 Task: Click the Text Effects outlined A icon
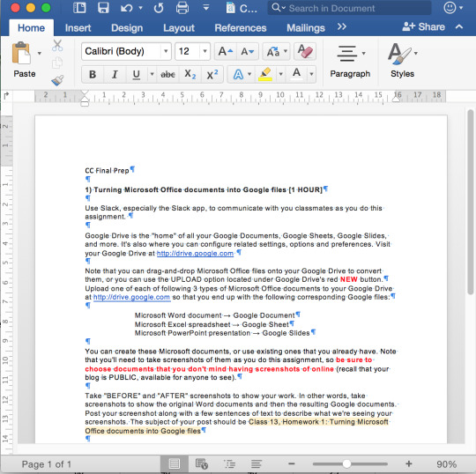238,74
